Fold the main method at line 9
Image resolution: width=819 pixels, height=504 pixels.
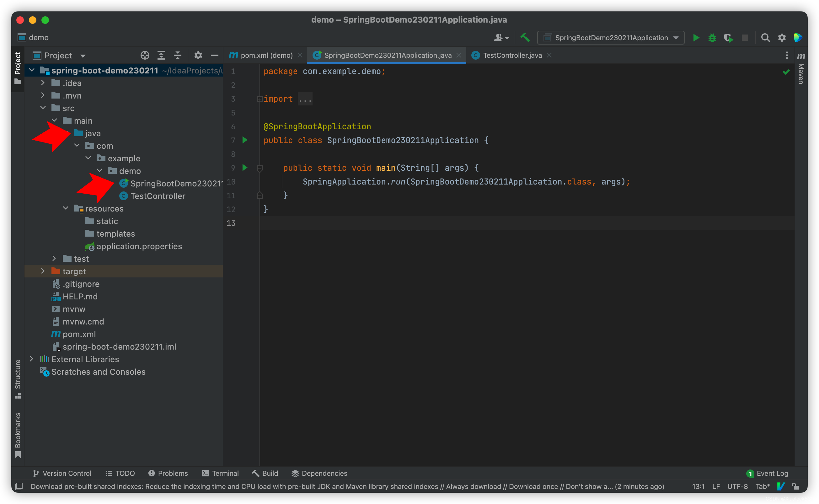pos(260,168)
